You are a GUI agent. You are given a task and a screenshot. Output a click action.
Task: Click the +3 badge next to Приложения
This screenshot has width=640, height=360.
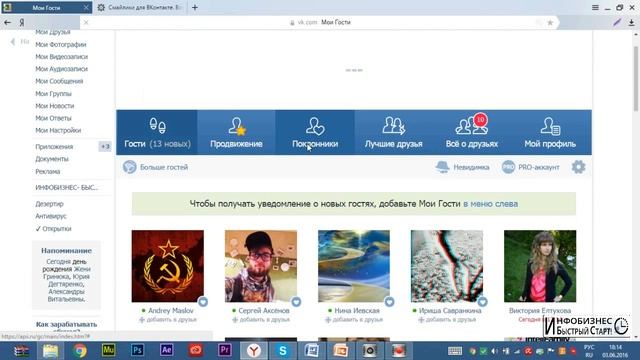(105, 147)
